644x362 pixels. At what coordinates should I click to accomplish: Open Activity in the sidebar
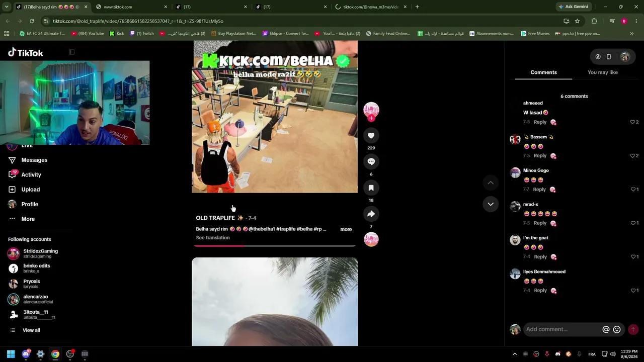(x=31, y=175)
